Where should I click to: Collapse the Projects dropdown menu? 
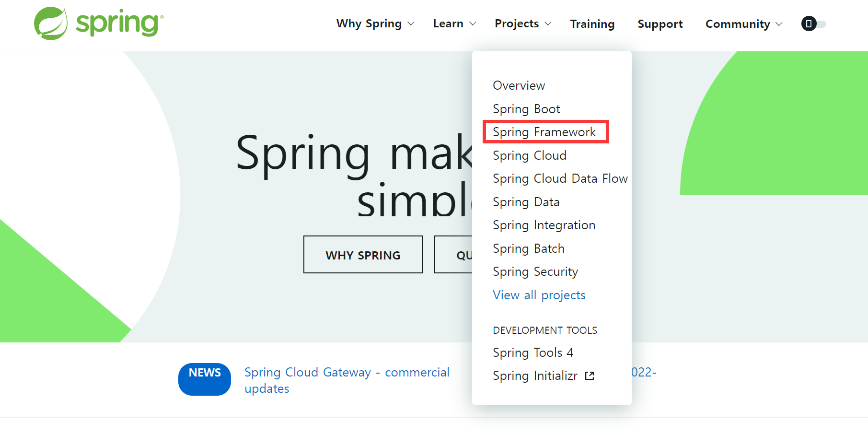click(x=523, y=24)
